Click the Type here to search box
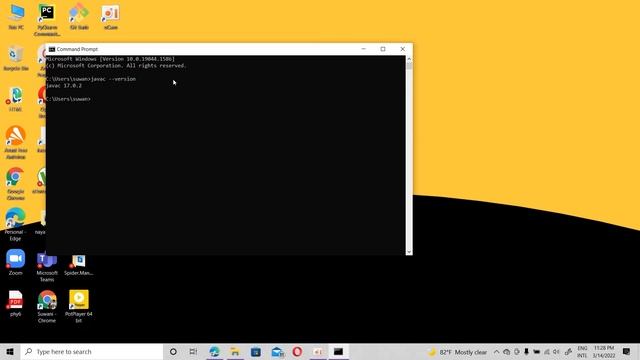Screen dimensions: 640x360 point(92,351)
